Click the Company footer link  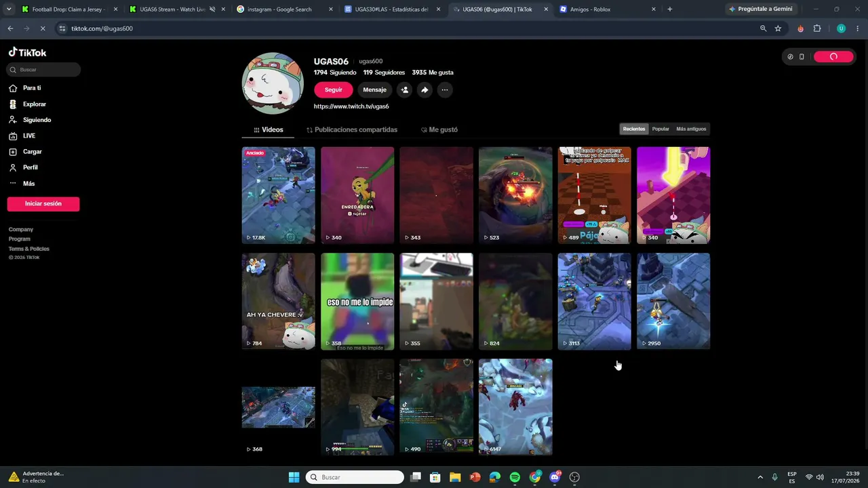21,230
